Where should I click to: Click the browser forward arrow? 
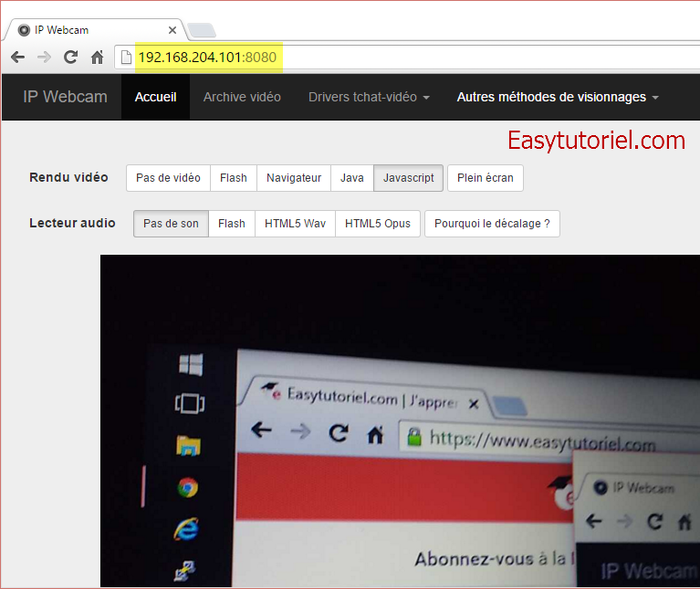tap(44, 58)
